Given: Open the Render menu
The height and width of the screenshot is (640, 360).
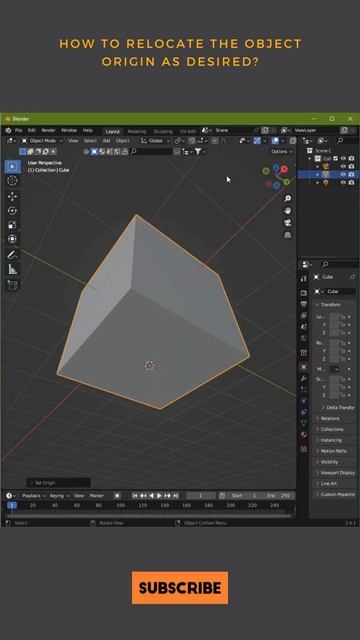Looking at the screenshot, I should 49,131.
